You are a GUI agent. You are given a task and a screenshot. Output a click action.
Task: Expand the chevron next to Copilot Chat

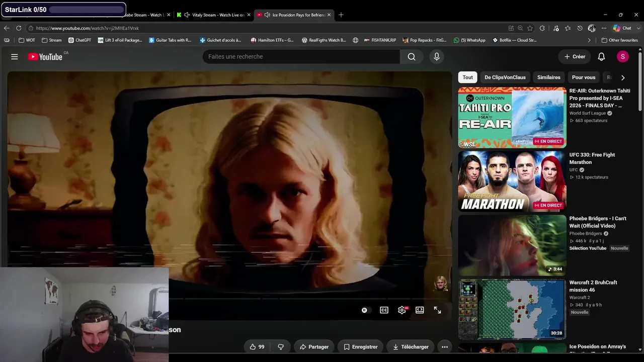click(637, 28)
